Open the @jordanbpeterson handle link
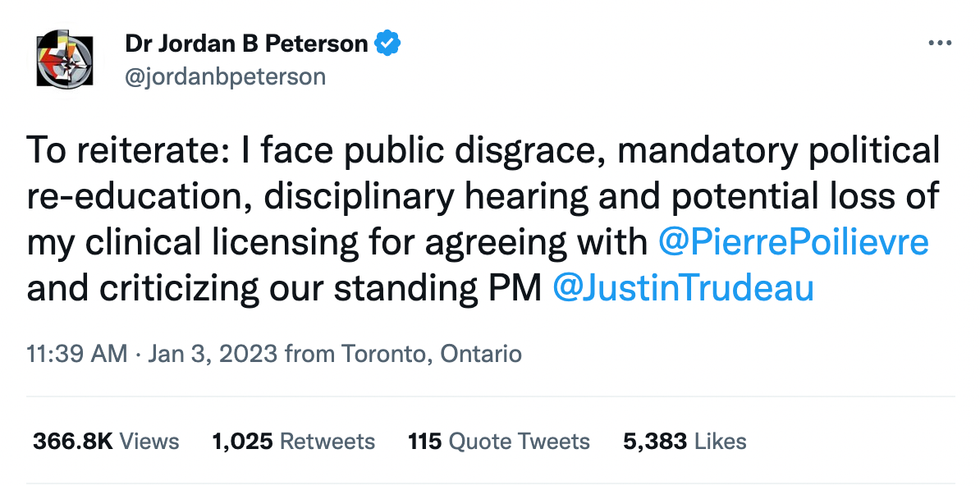Screen dimensions: 980x486 pos(225,76)
